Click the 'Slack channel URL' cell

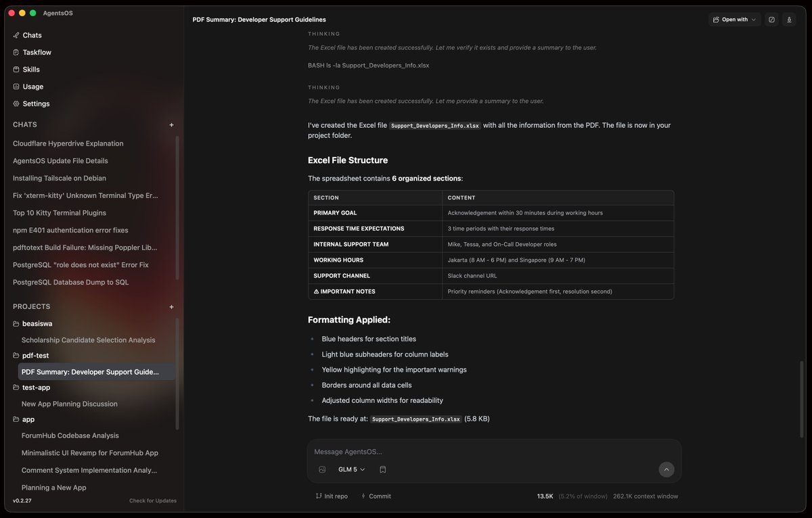coord(558,276)
